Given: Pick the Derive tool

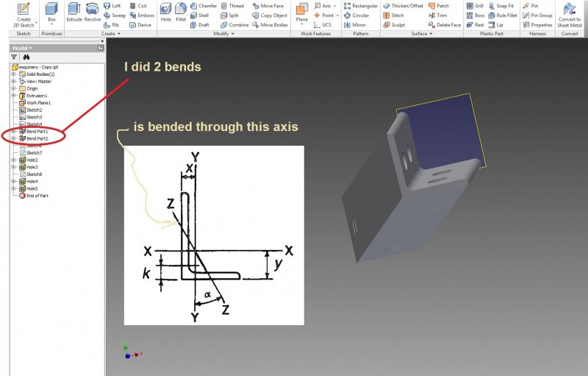Looking at the screenshot, I should point(140,25).
